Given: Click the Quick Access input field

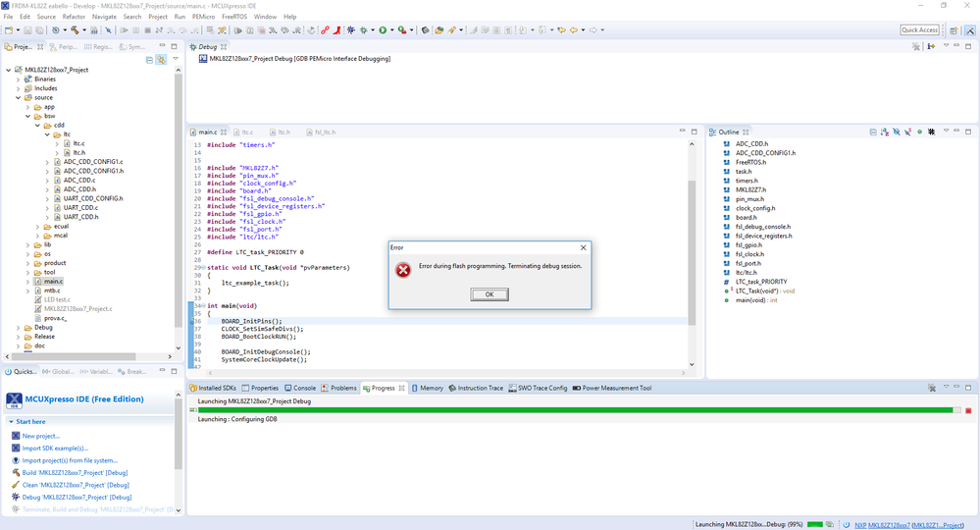Looking at the screenshot, I should [919, 30].
